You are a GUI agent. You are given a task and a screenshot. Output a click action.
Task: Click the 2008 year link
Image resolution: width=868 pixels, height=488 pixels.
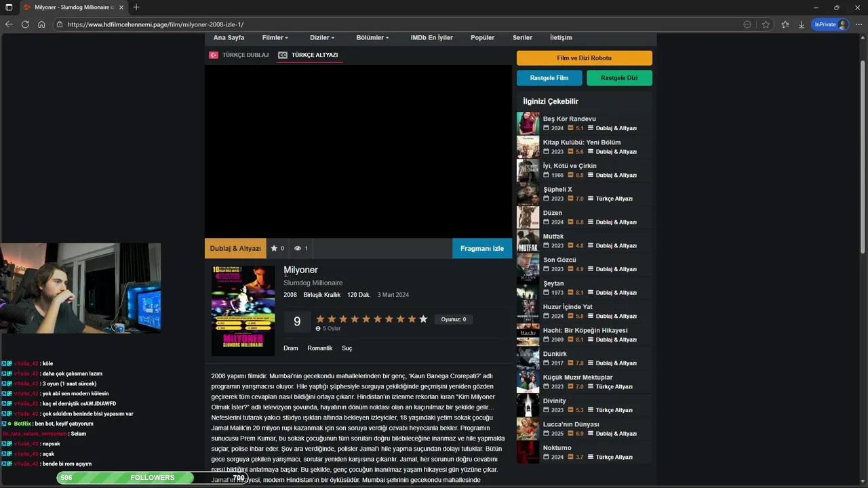(x=290, y=295)
